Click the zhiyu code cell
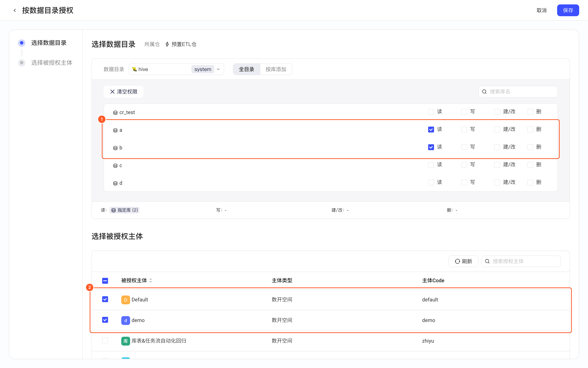Screen dimensions: 588x368 (x=428, y=341)
